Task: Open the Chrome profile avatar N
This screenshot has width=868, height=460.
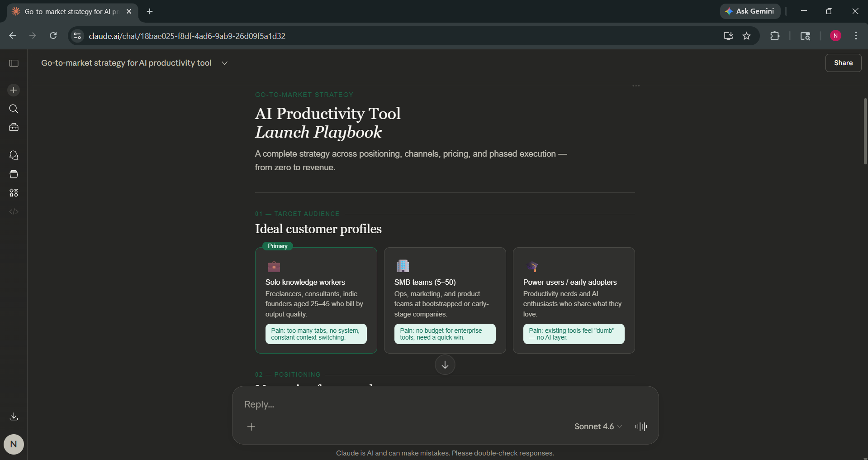Action: pos(835,36)
